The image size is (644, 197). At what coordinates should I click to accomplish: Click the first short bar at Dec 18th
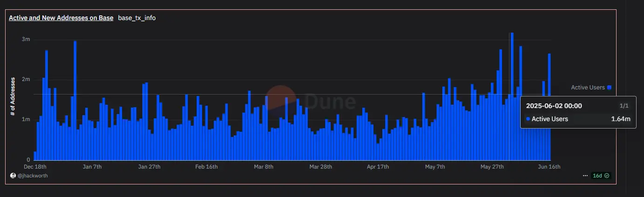[x=35, y=156]
